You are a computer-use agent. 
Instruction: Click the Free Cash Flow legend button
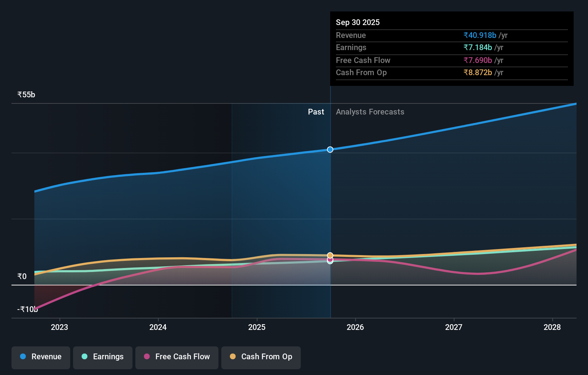[x=177, y=357]
